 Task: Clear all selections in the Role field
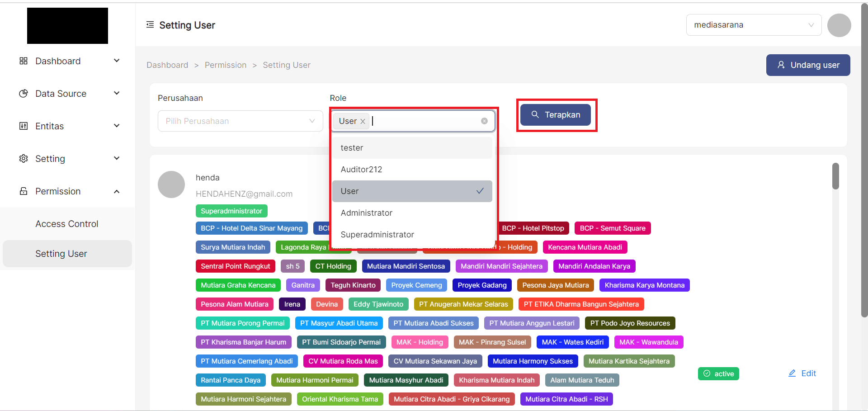(x=484, y=121)
